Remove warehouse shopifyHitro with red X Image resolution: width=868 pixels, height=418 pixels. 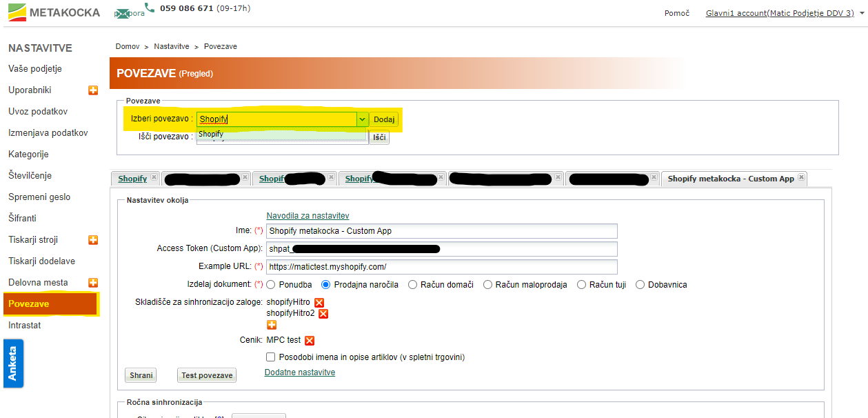pyautogui.click(x=319, y=303)
